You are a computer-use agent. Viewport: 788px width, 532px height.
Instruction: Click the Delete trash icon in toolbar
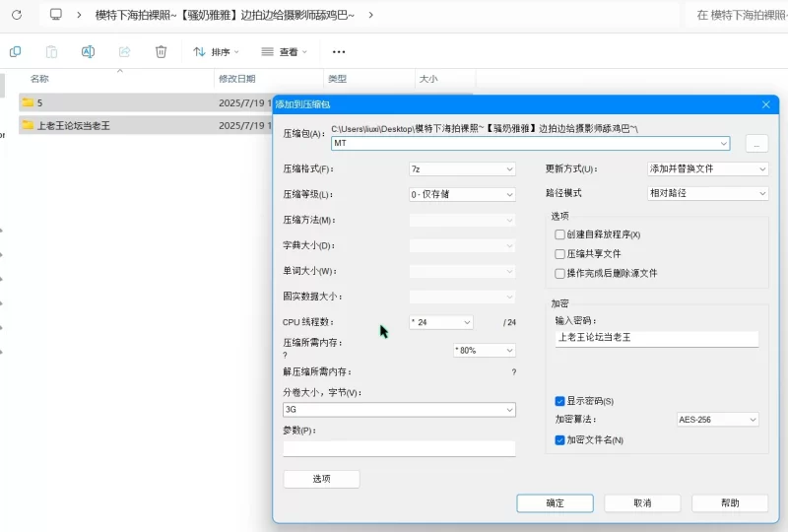pos(161,51)
